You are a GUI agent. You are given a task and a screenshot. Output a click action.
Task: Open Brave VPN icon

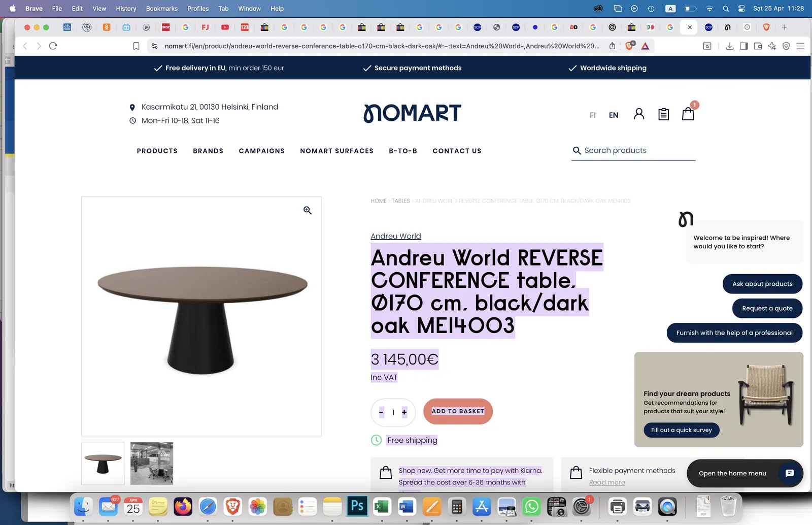(786, 46)
